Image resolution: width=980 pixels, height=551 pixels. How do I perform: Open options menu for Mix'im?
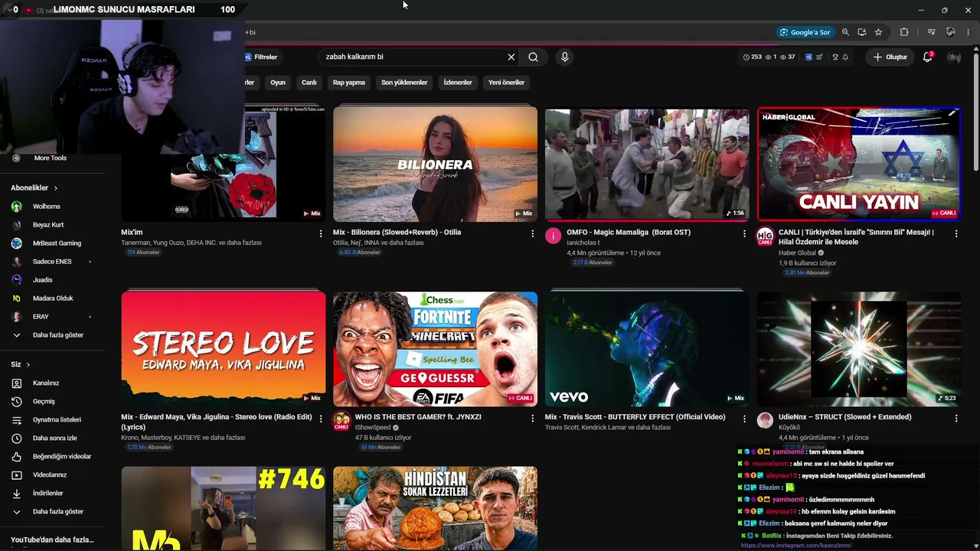coord(321,233)
